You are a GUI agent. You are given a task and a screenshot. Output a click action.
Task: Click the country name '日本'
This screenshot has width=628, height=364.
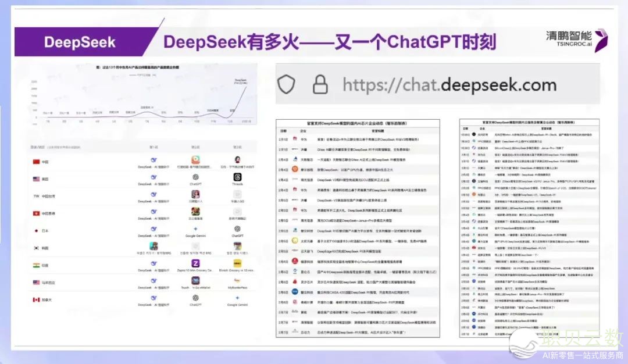pyautogui.click(x=45, y=231)
